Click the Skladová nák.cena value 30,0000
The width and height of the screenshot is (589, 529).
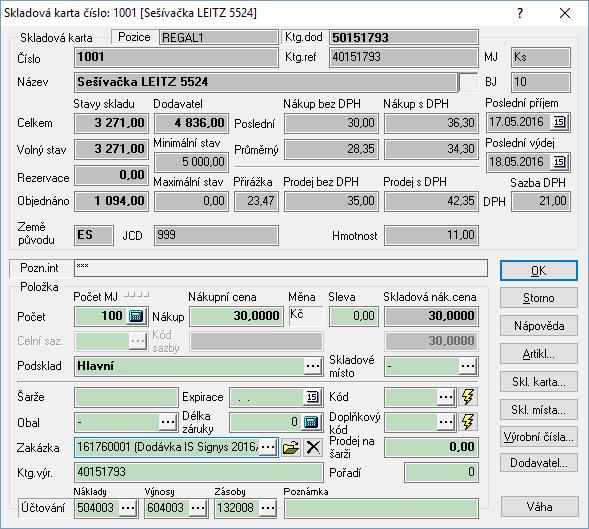(431, 316)
